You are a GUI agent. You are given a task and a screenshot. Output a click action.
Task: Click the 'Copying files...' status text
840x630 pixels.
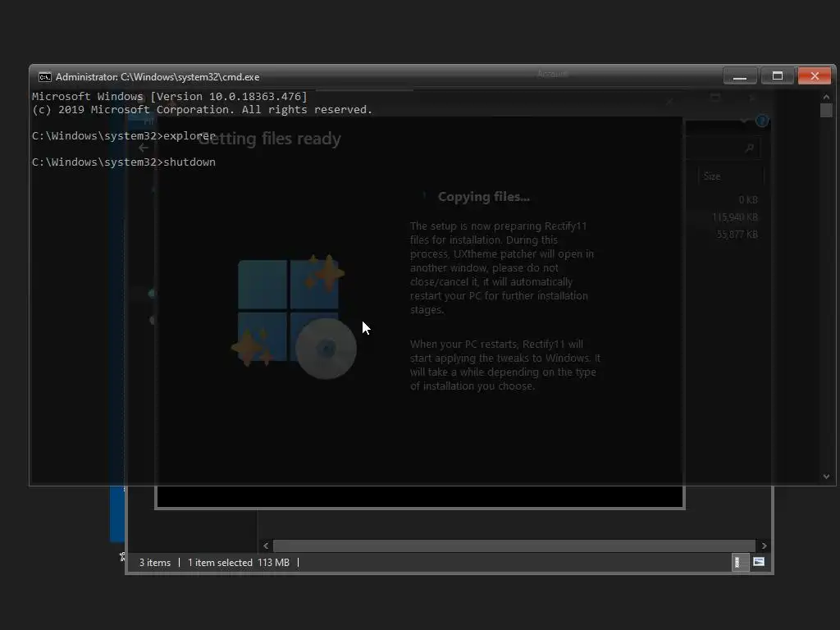[x=484, y=197]
